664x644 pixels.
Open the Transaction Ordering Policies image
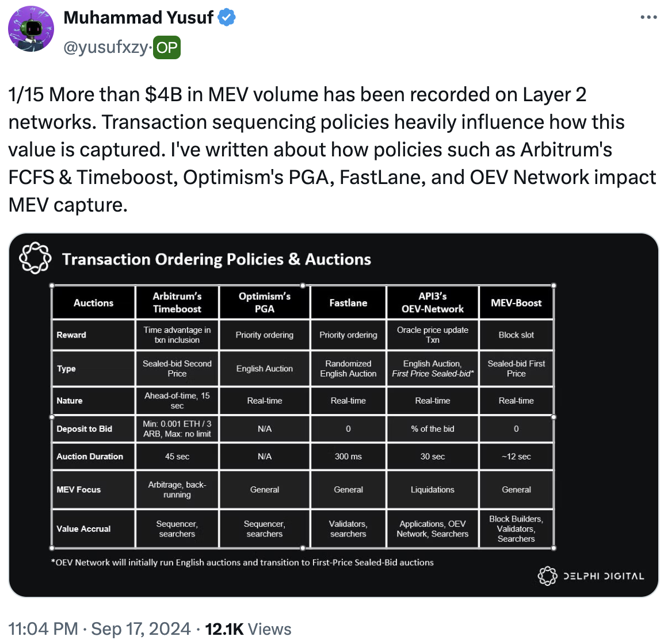pyautogui.click(x=334, y=414)
